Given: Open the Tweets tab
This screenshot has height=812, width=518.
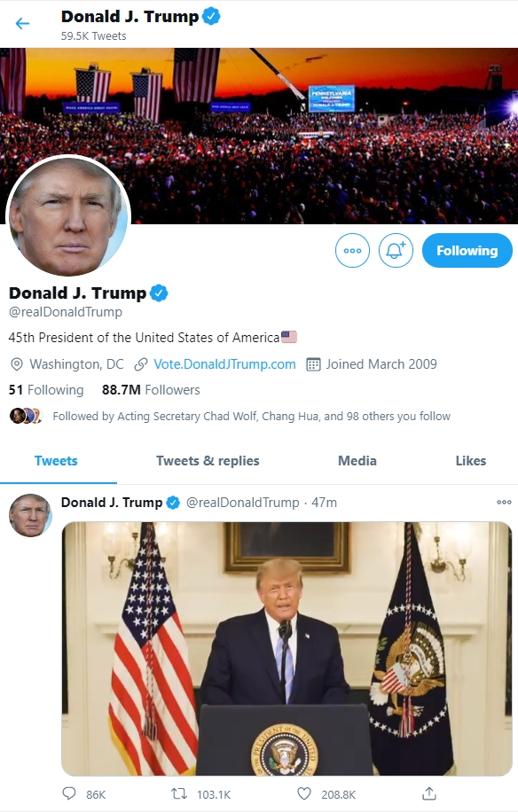Looking at the screenshot, I should coord(56,461).
